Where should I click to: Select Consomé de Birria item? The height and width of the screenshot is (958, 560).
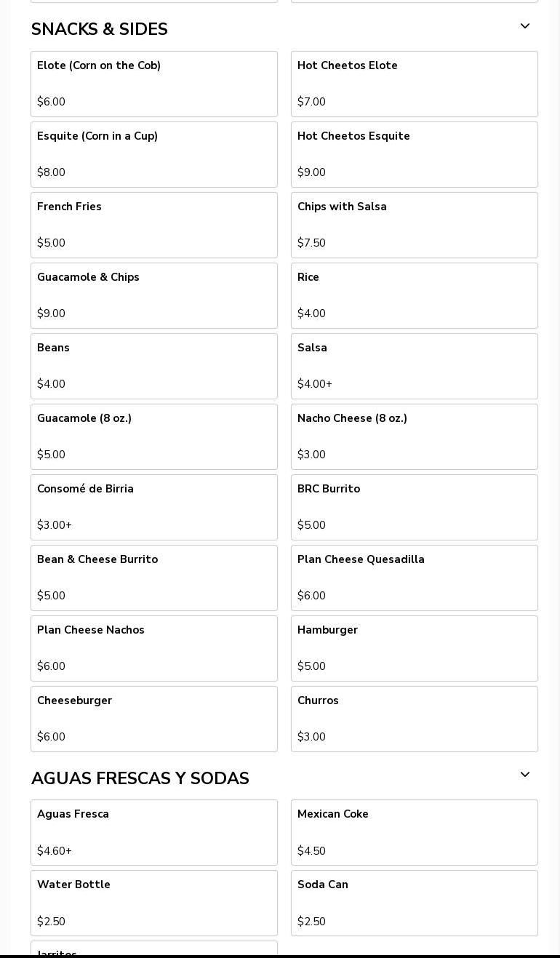coord(154,507)
